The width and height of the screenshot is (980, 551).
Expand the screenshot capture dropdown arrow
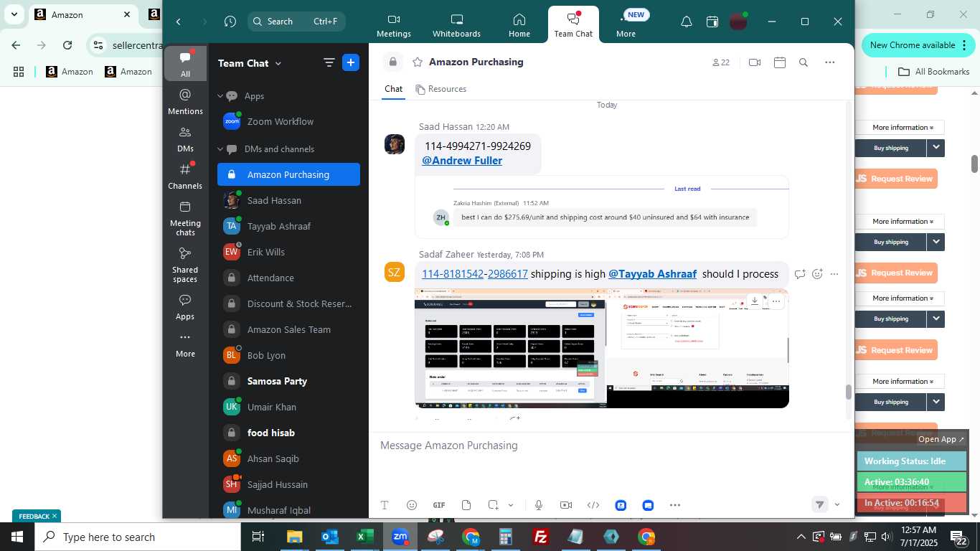(511, 505)
